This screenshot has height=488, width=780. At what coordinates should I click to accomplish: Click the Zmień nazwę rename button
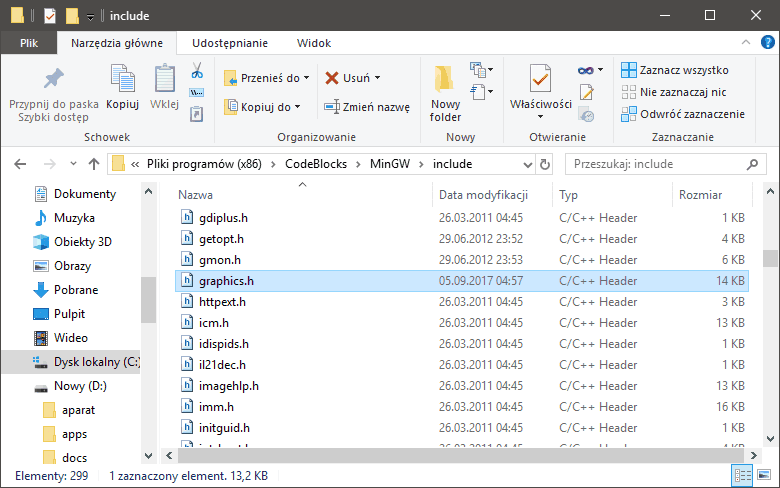pos(367,107)
